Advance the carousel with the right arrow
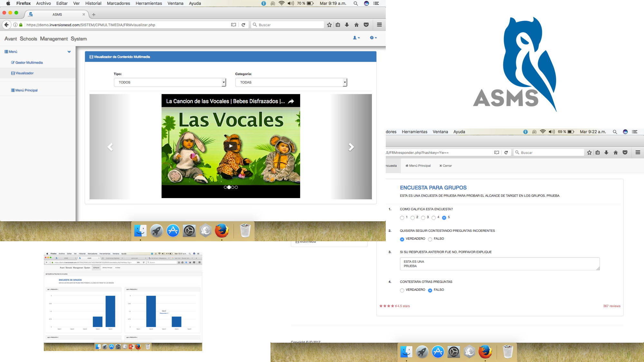The width and height of the screenshot is (644, 362). click(x=351, y=147)
